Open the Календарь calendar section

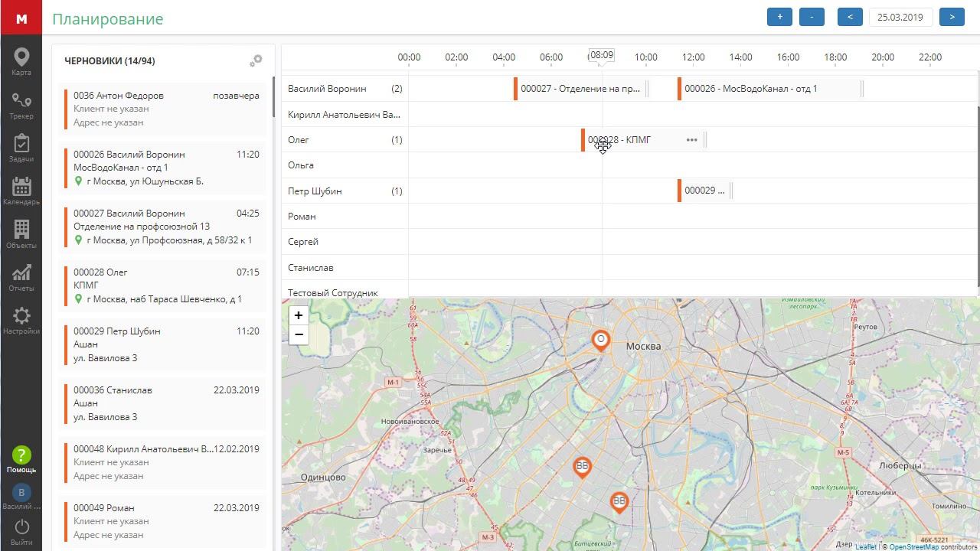pos(21,191)
